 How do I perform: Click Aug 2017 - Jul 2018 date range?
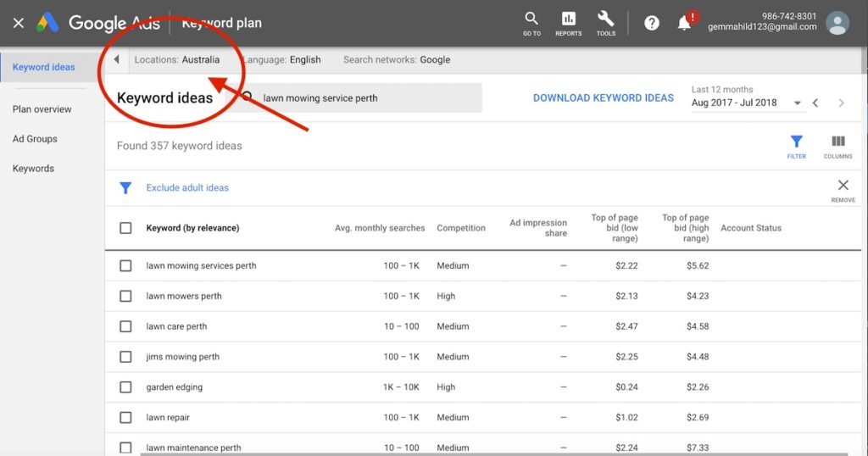tap(734, 103)
